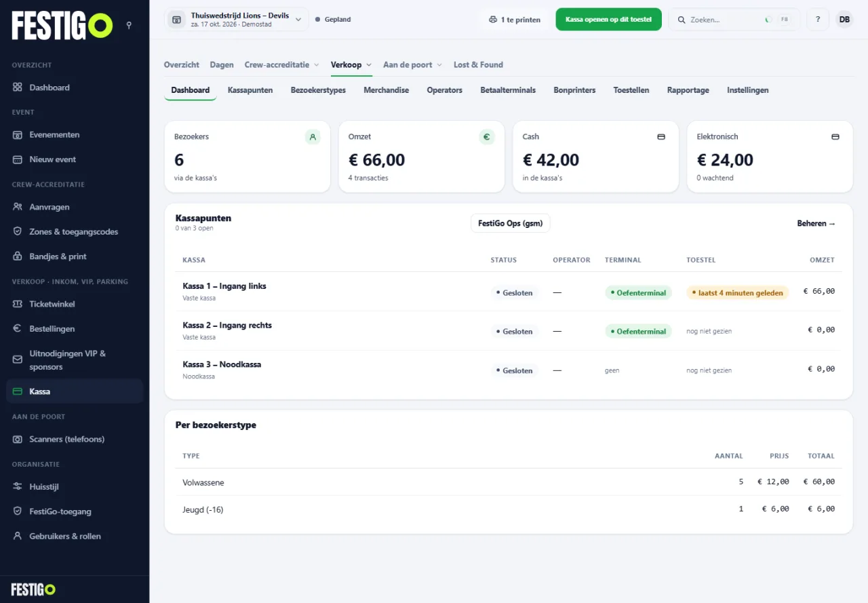Image resolution: width=868 pixels, height=603 pixels.
Task: Click Oefenterminal badge in Kassa 2 row
Action: [x=638, y=332]
